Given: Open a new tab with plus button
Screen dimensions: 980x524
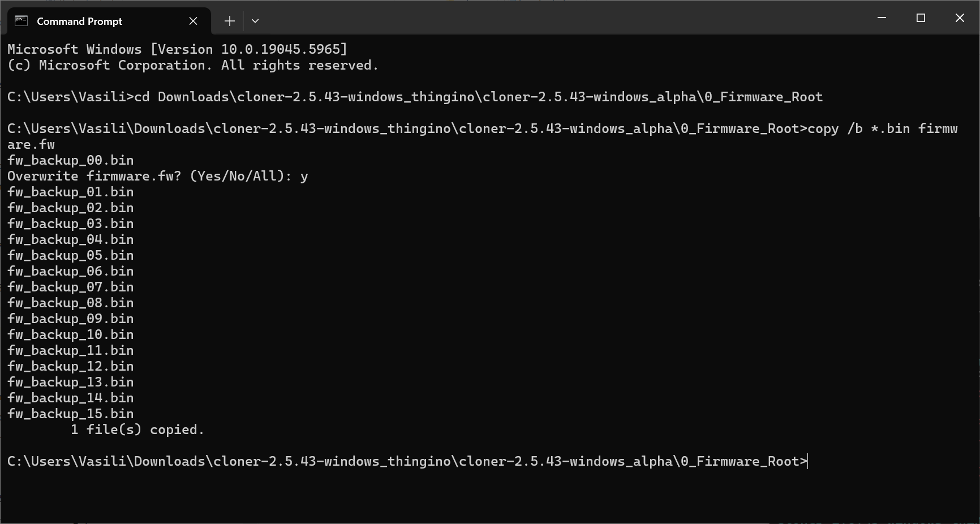Looking at the screenshot, I should (x=229, y=21).
